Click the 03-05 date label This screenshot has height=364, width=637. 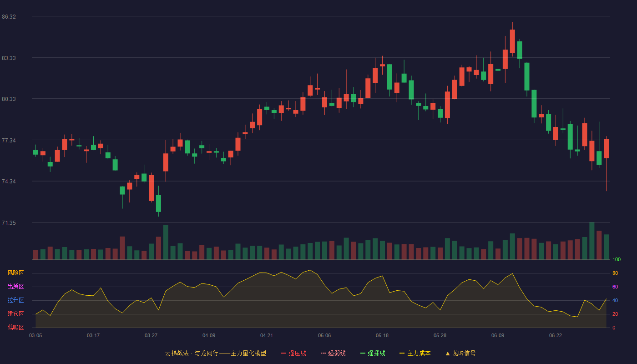35,335
